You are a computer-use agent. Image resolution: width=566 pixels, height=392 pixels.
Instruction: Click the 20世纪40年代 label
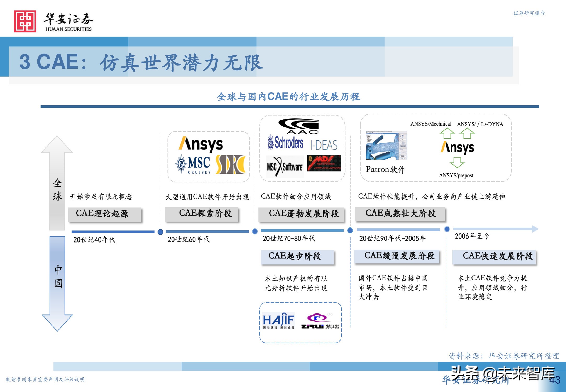point(94,240)
